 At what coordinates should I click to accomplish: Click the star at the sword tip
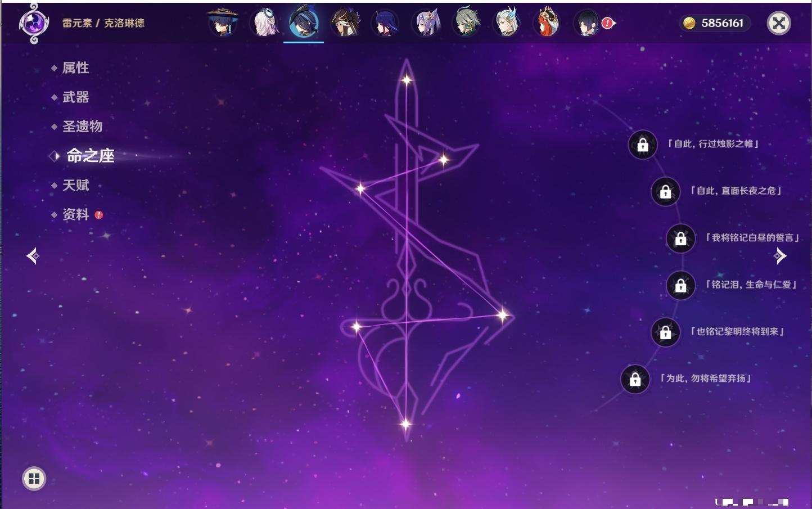pos(406,80)
